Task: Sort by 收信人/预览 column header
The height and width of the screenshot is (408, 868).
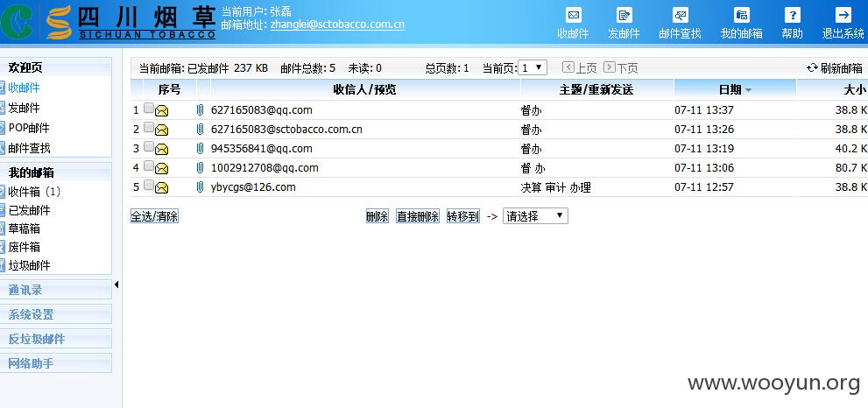Action: tap(364, 89)
